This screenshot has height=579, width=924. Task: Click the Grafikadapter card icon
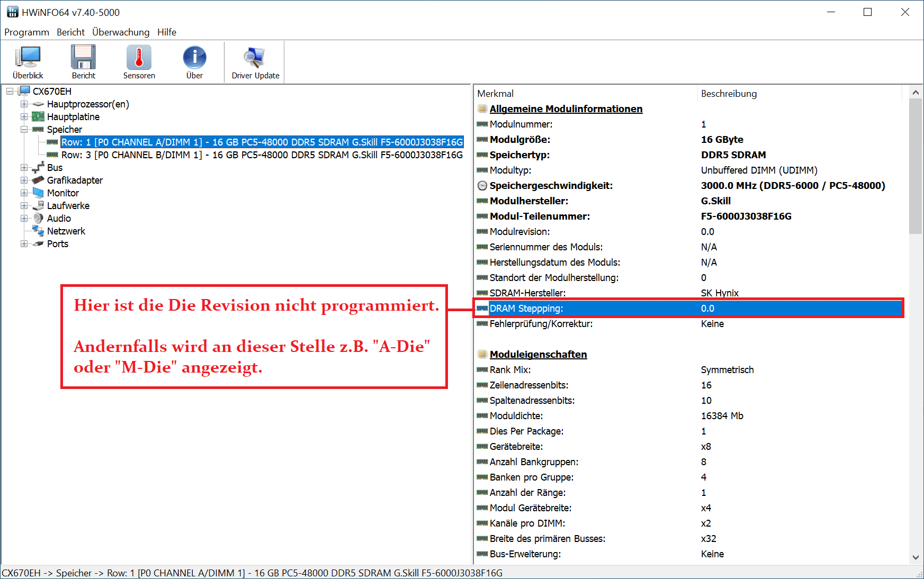[x=38, y=180]
